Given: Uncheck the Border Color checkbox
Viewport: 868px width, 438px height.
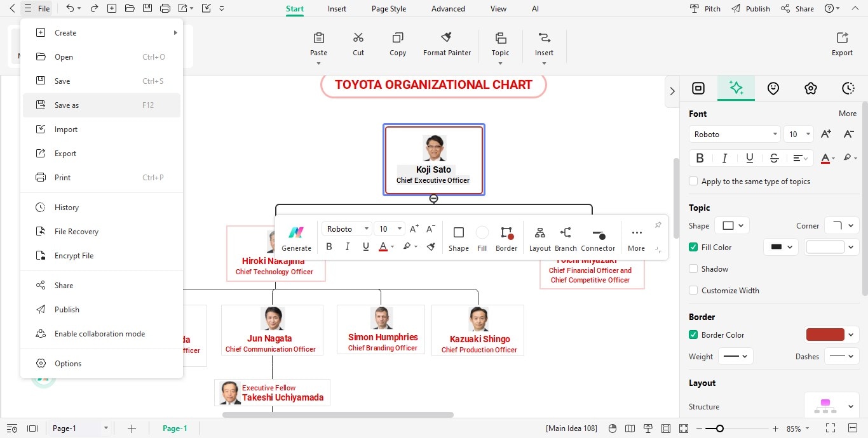Looking at the screenshot, I should click(693, 335).
